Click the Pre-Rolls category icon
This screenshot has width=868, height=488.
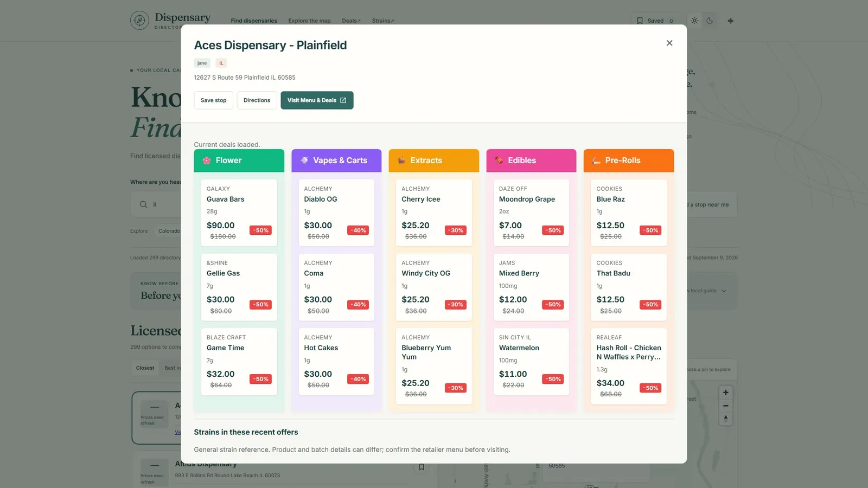[596, 160]
